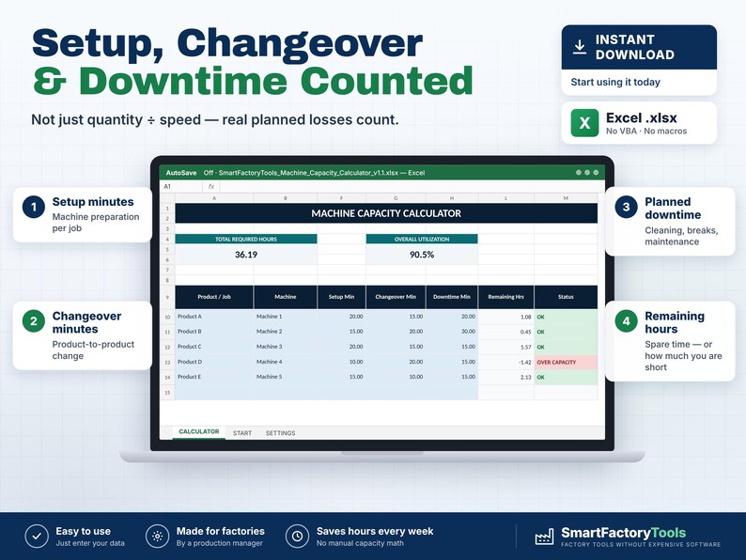Switch to the SETTINGS sheet tab
The width and height of the screenshot is (746, 560).
point(280,433)
